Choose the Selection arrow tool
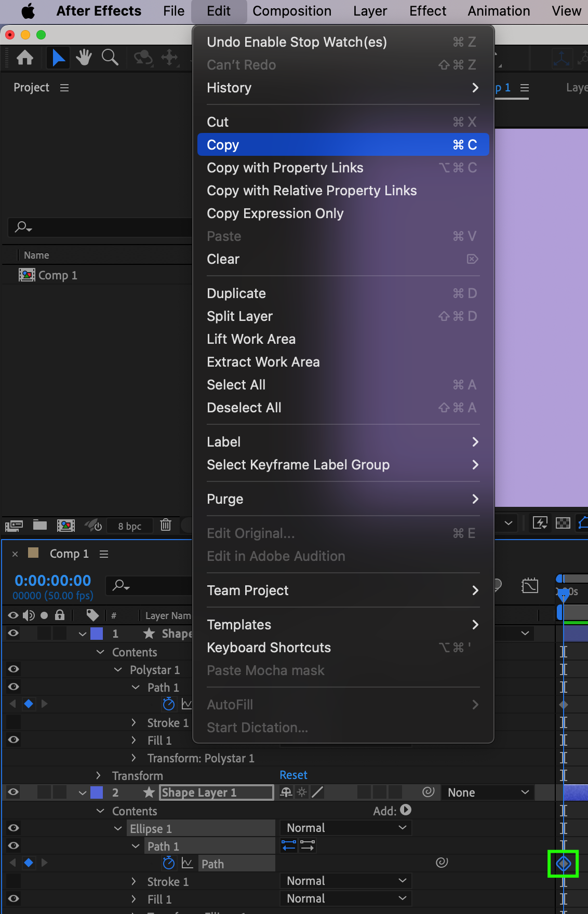Screen dimensions: 588x914 point(58,58)
